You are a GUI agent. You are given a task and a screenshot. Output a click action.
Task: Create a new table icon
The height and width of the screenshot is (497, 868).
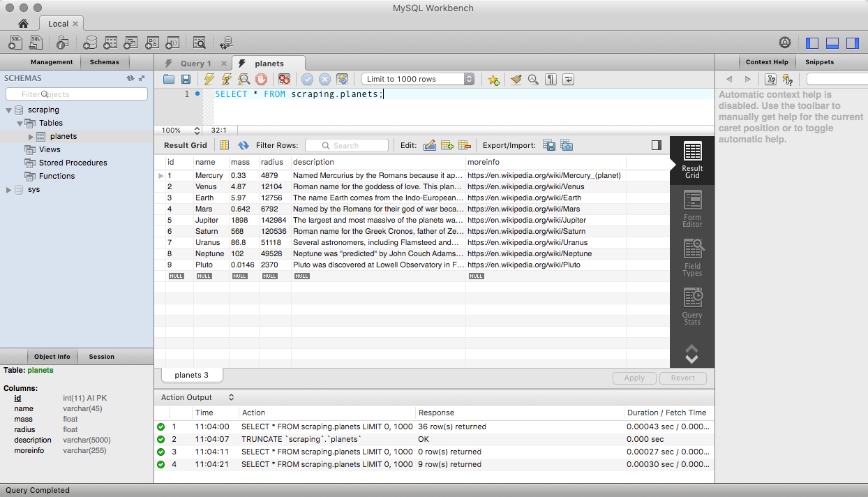(110, 43)
